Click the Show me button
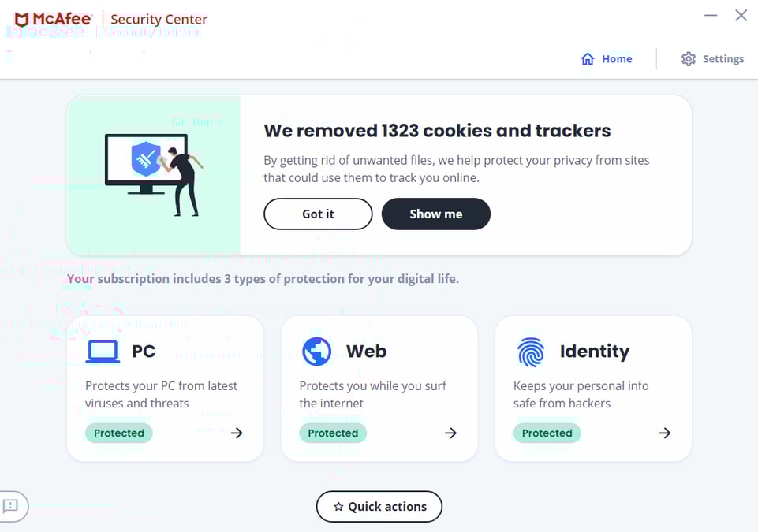The width and height of the screenshot is (758, 532). pos(435,214)
